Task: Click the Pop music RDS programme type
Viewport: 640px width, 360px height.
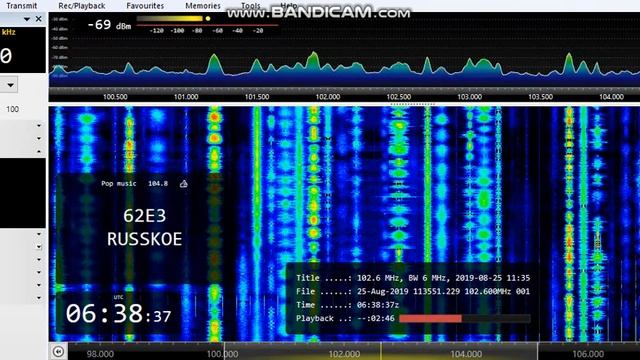Action: (x=119, y=184)
